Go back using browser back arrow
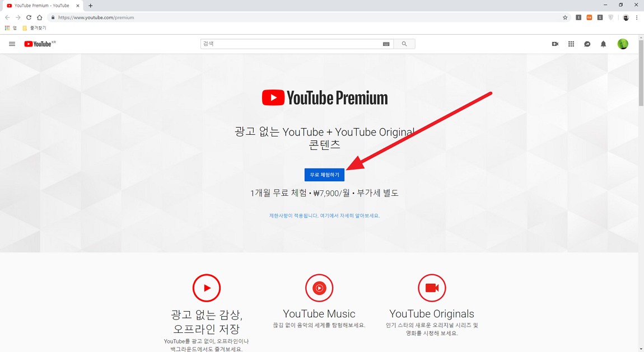The height and width of the screenshot is (352, 644). pyautogui.click(x=7, y=17)
